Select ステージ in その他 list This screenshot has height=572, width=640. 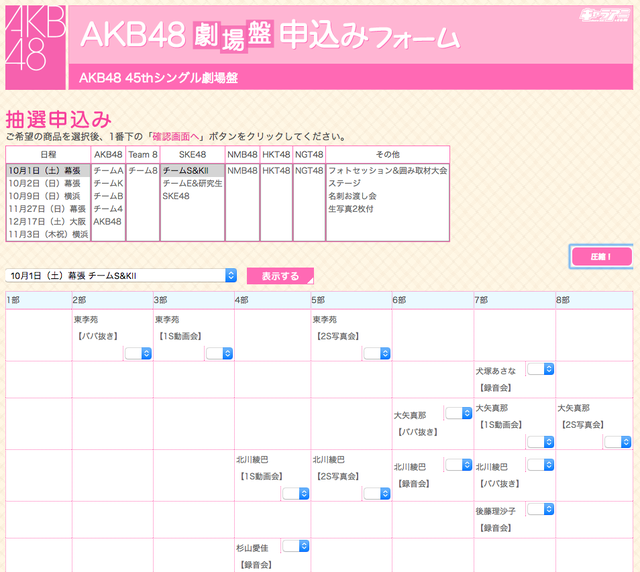(x=345, y=183)
